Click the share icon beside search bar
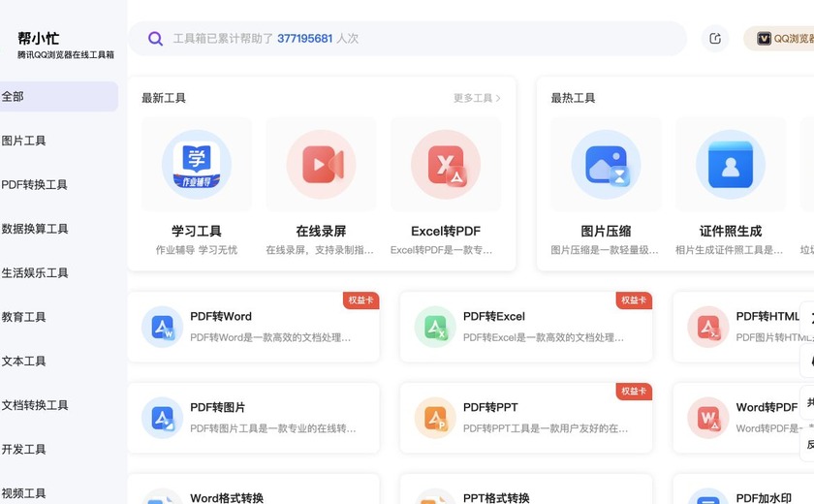Viewport: 814px width, 504px height. (715, 39)
